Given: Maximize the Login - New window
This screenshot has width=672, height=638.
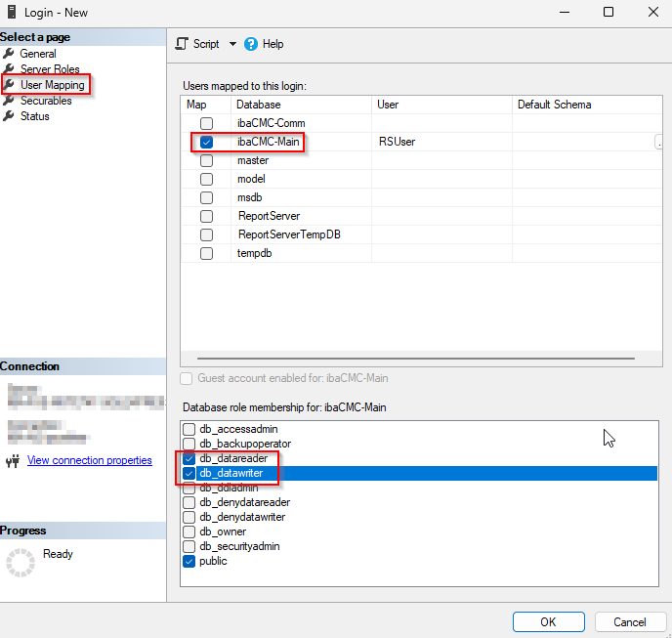Looking at the screenshot, I should pyautogui.click(x=609, y=12).
